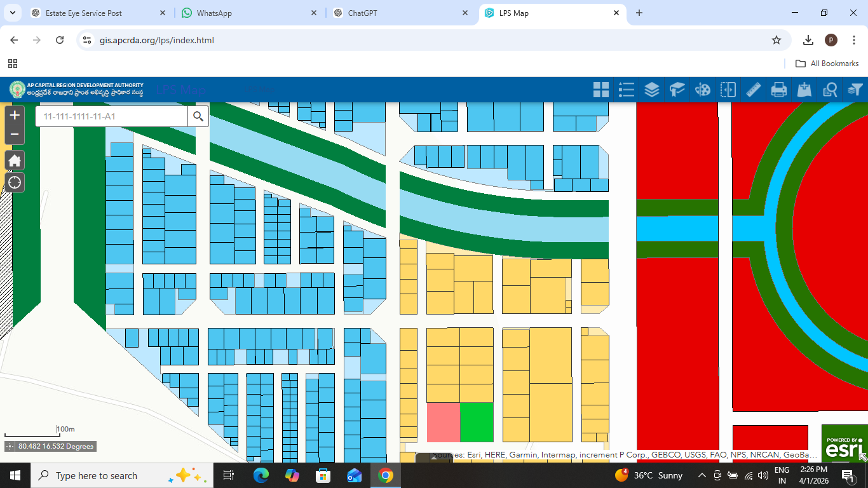This screenshot has width=868, height=488.
Task: Reset map to home extent
Action: pyautogui.click(x=15, y=160)
